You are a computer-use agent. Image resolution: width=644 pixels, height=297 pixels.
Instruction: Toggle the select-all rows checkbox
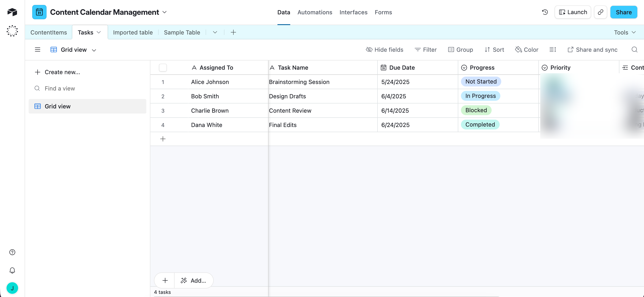pos(163,68)
